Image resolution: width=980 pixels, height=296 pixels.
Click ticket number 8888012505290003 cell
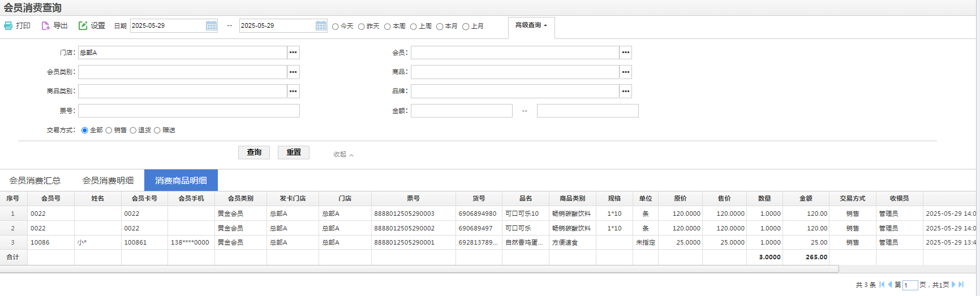(414, 214)
